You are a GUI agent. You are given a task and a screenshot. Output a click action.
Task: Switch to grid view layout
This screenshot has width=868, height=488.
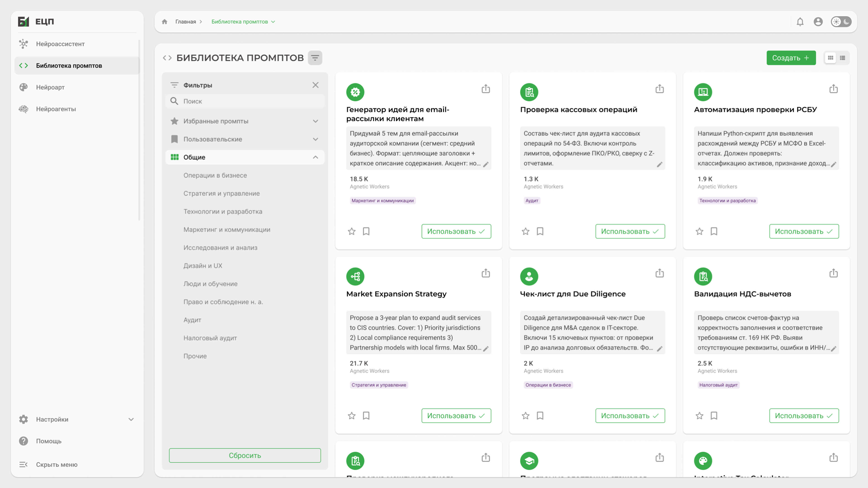(x=830, y=58)
